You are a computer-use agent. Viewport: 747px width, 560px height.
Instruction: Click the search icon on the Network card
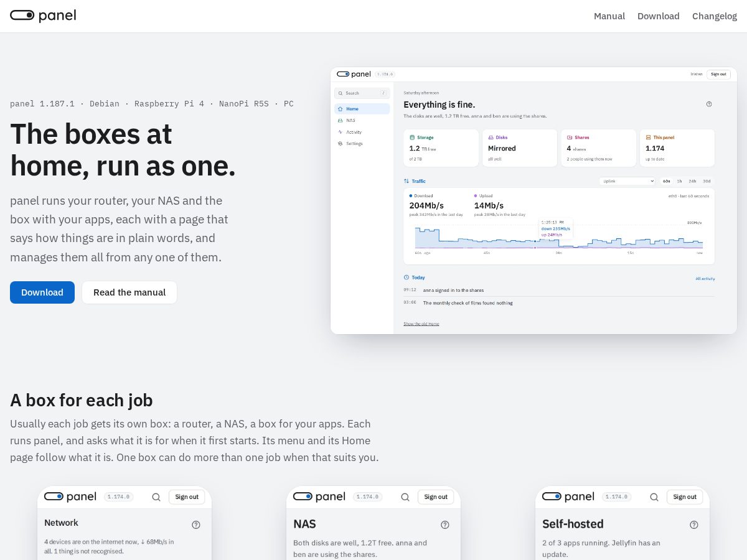tap(156, 497)
